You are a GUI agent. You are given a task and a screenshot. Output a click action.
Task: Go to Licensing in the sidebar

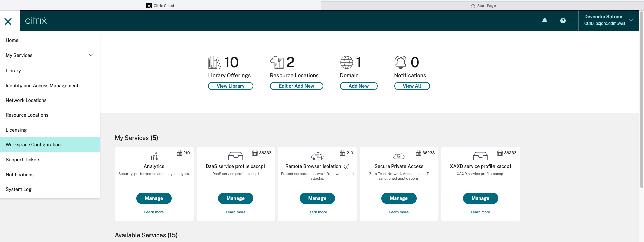(x=16, y=130)
